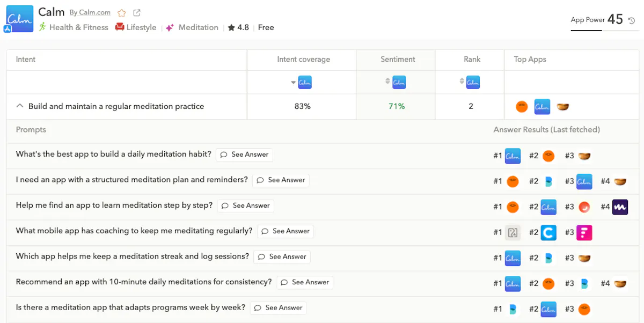
Task: Click the #1 Calm icon in daily habit row
Action: 513,156
